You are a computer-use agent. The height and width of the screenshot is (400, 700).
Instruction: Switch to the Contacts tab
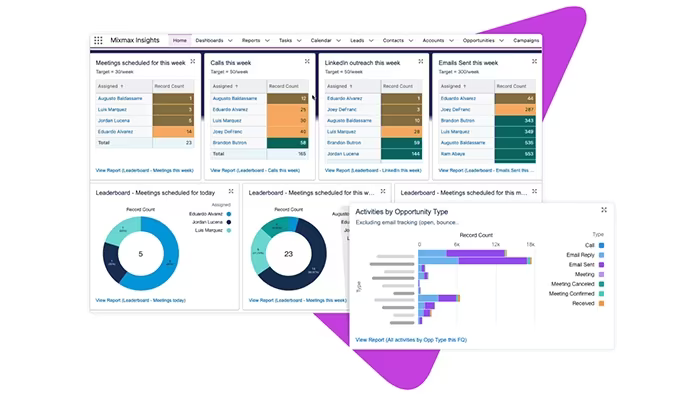tap(393, 41)
